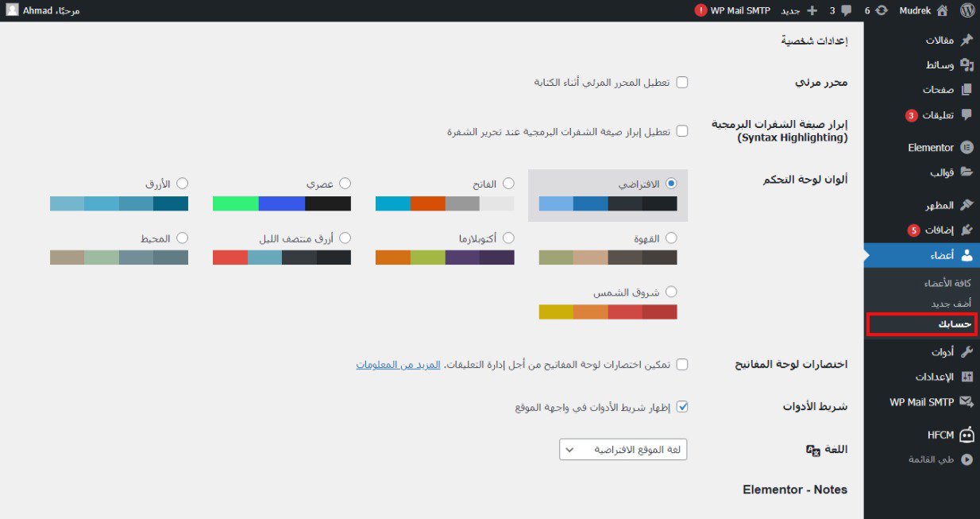Click the القهوة color palette strip
980x519 pixels.
tap(608, 258)
